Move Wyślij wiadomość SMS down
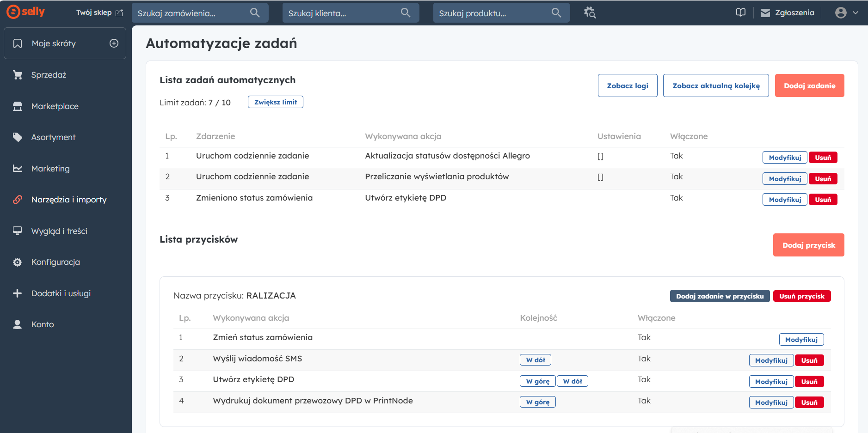Image resolution: width=868 pixels, height=433 pixels. click(x=536, y=360)
